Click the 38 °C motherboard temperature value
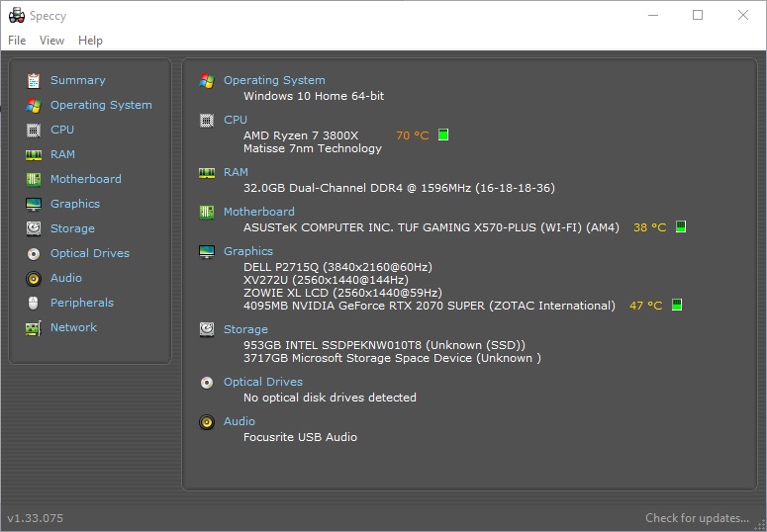The height and width of the screenshot is (532, 767). point(649,227)
